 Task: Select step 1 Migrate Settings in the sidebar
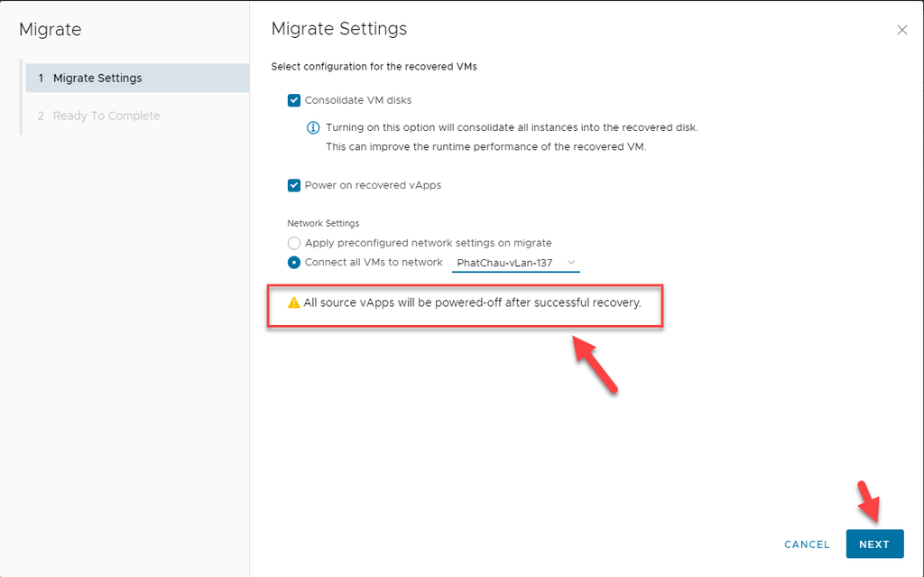pyautogui.click(x=97, y=79)
